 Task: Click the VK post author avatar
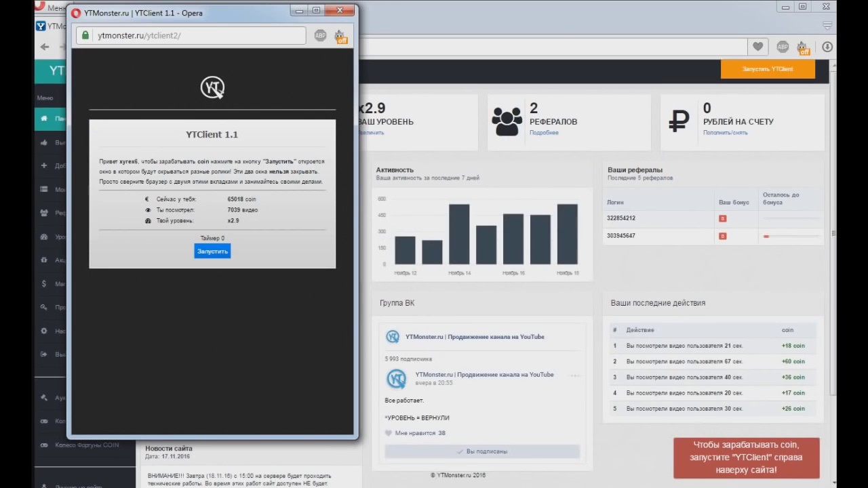point(396,379)
